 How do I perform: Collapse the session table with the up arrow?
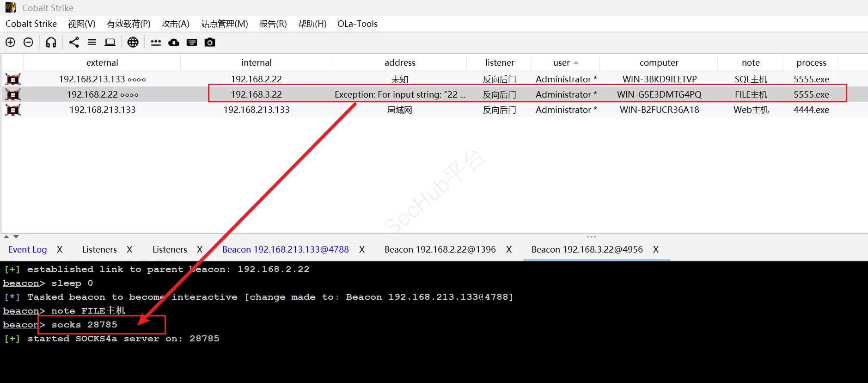coord(6,236)
